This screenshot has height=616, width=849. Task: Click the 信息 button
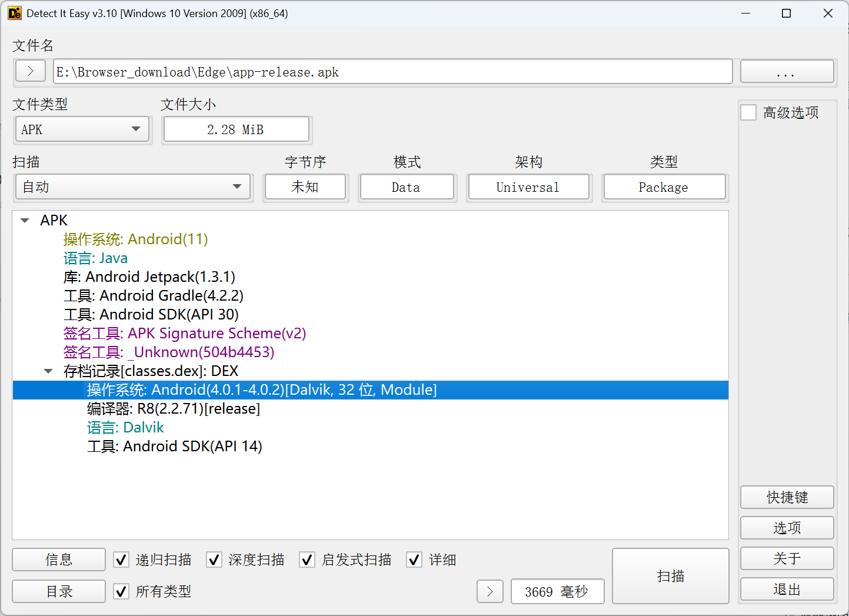pos(59,560)
